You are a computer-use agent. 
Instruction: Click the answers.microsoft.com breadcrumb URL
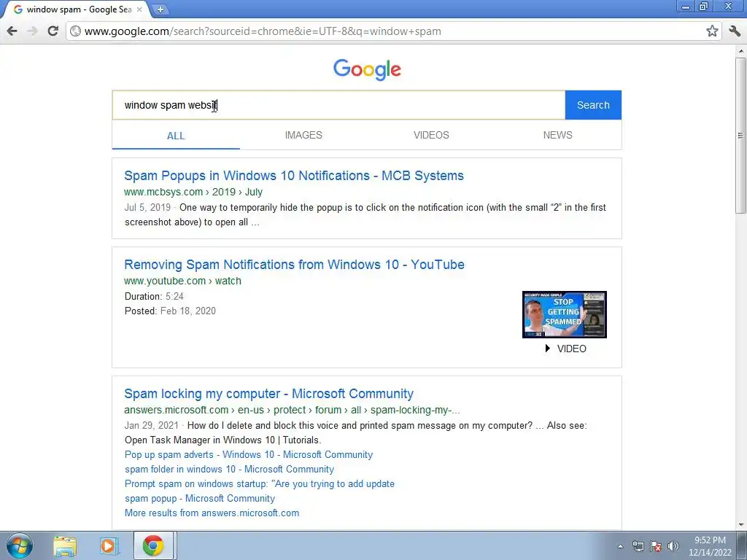[x=292, y=410]
